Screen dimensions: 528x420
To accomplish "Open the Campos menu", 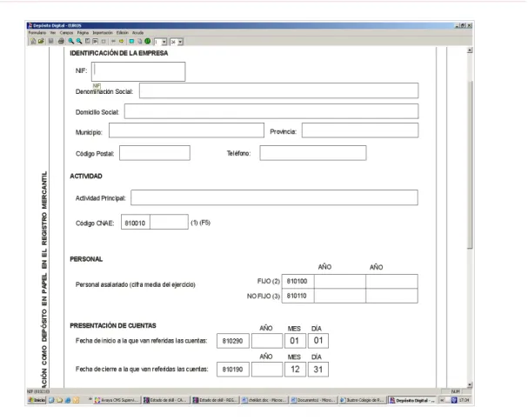I will point(66,33).
